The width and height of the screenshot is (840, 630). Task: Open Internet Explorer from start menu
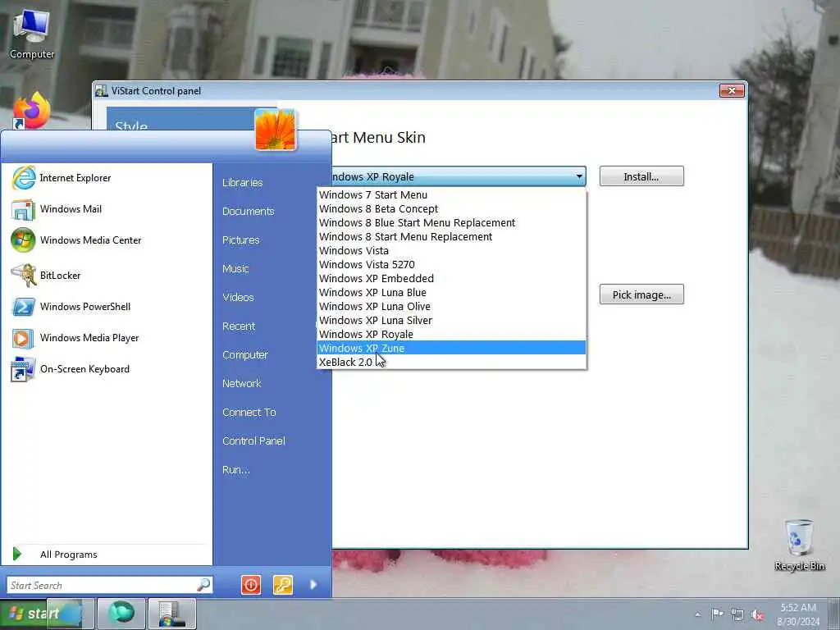(x=75, y=178)
